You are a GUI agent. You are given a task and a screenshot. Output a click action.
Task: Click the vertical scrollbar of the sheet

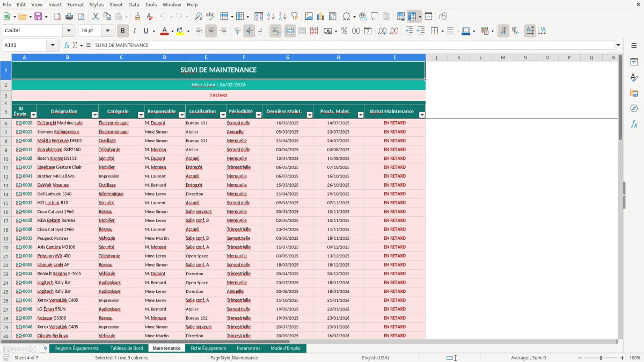click(620, 196)
